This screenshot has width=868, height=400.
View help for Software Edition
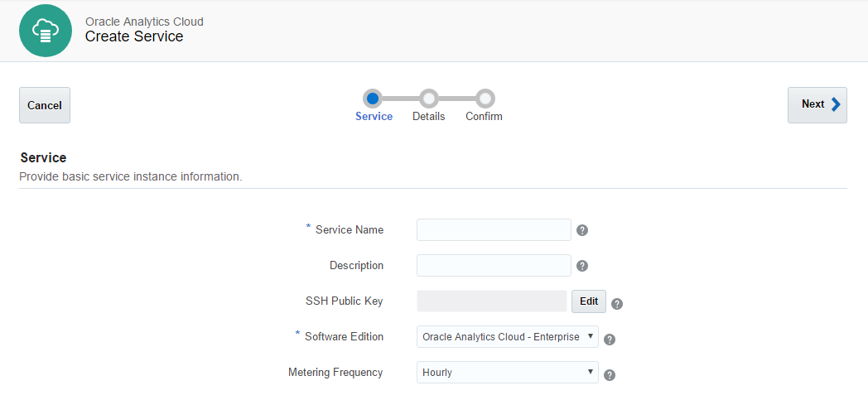(610, 340)
